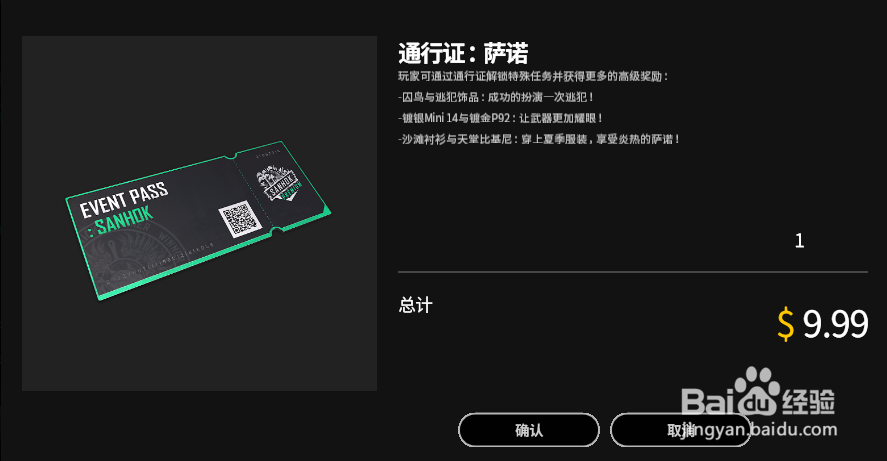This screenshot has width=887, height=461.
Task: Click the 玩家可通过通行证 intro sentence
Action: (533, 76)
